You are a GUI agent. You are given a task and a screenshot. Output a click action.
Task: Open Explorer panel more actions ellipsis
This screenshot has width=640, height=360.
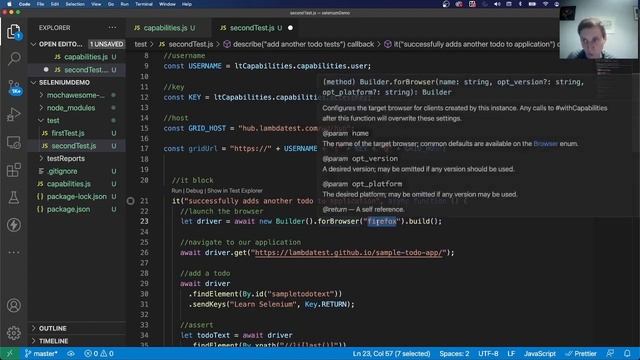tap(112, 28)
